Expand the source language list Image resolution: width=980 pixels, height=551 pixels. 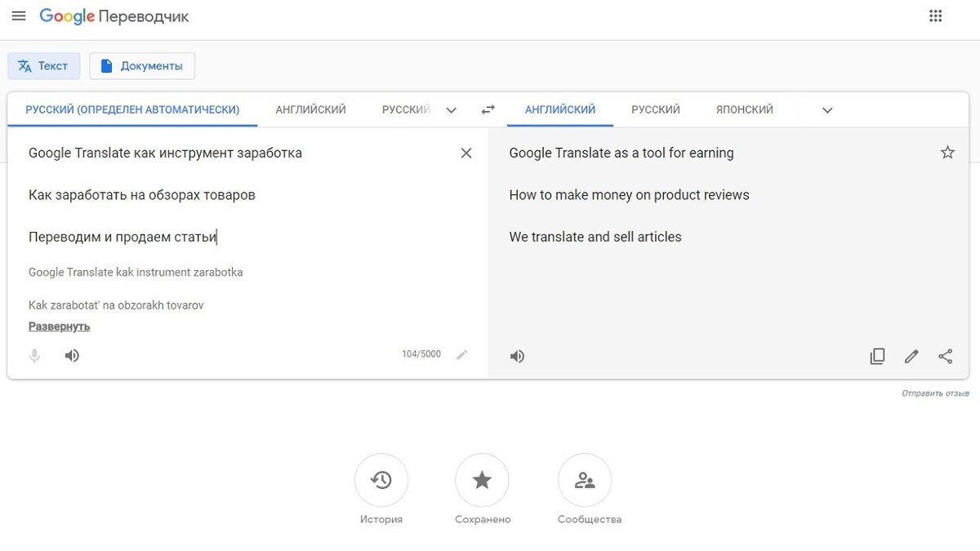click(x=451, y=110)
